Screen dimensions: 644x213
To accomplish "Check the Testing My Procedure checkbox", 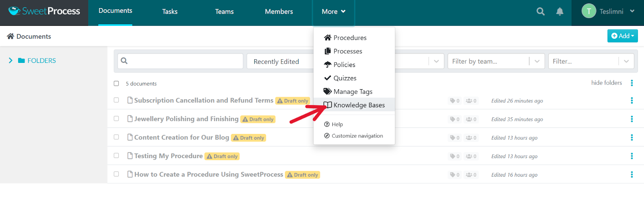I will coord(116,156).
